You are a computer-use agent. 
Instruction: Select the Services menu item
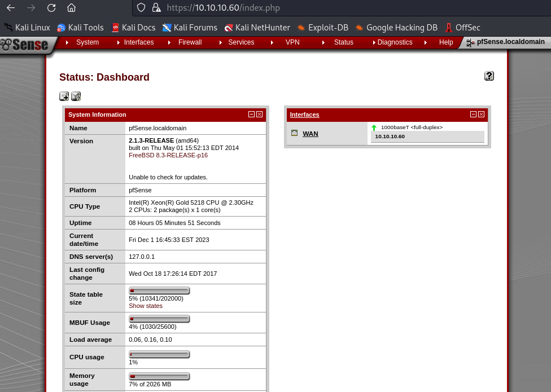point(241,42)
